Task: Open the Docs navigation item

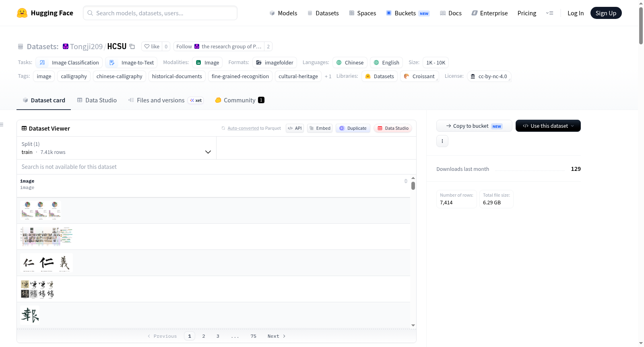Action: (451, 13)
